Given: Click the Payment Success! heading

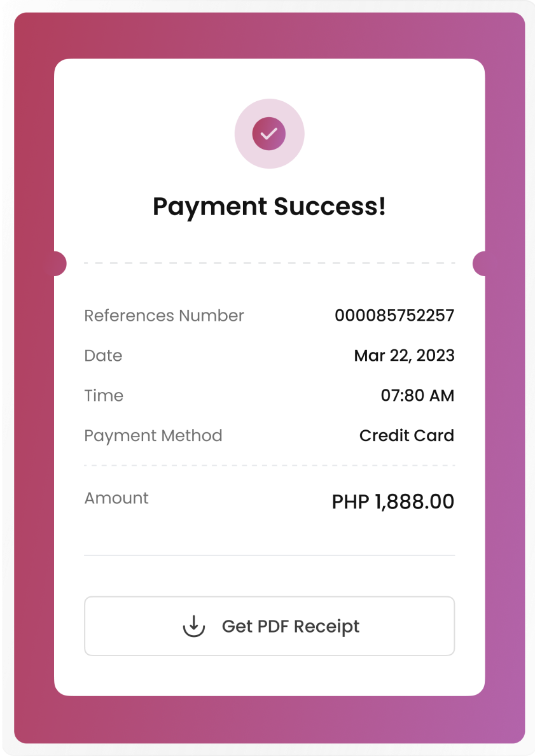Looking at the screenshot, I should click(x=269, y=207).
